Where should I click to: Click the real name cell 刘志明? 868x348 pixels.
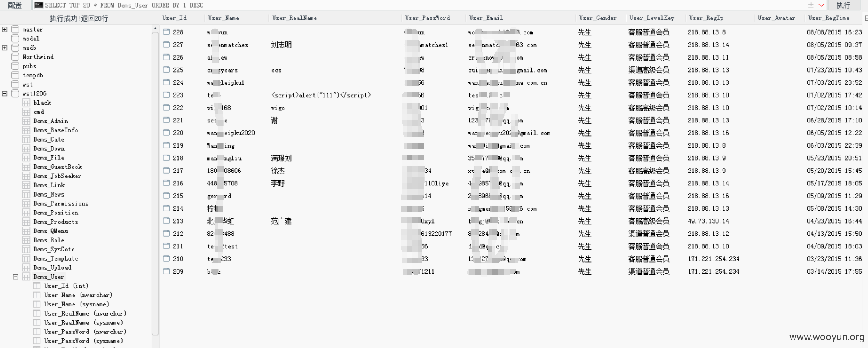click(x=281, y=45)
